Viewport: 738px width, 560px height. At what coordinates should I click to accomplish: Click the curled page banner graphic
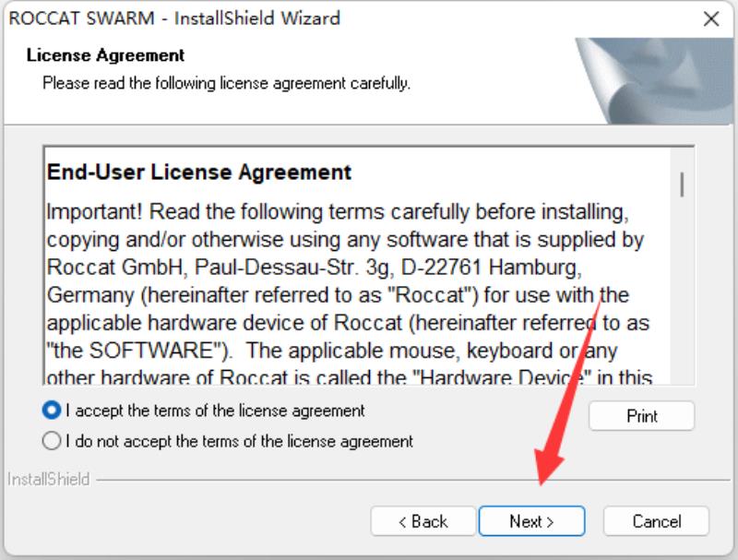click(x=655, y=81)
